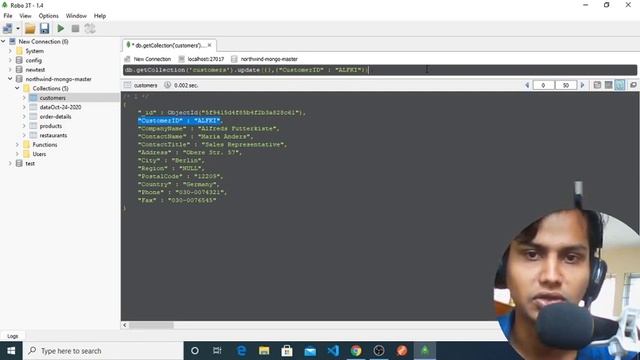Select the db.getCollection('customers') query tab

coord(168,45)
